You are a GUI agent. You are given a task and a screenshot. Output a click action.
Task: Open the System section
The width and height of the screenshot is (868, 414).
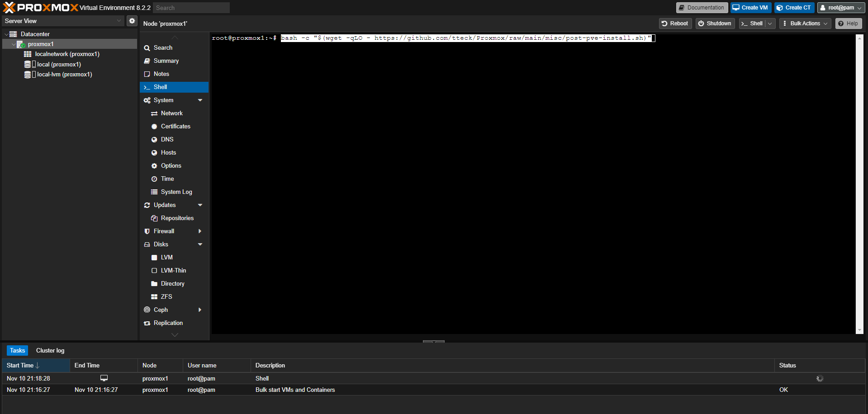tap(163, 100)
